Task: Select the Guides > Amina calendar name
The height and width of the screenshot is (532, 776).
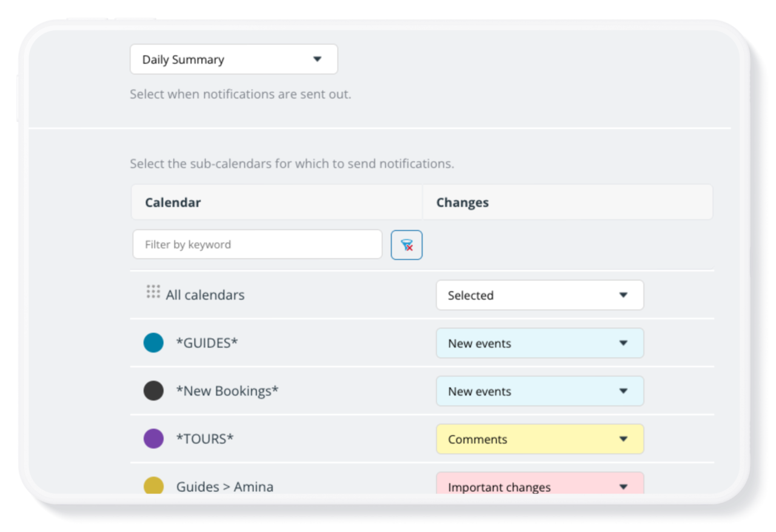Action: [225, 487]
